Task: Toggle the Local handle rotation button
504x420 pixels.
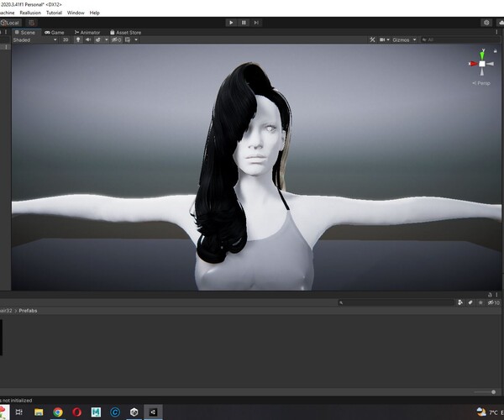Action: tap(11, 23)
